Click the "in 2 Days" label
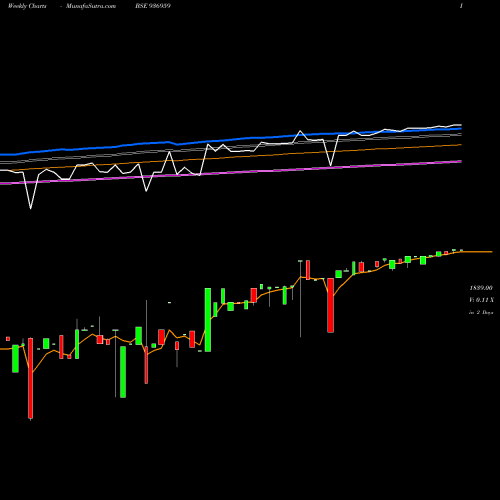The width and height of the screenshot is (500, 500). [x=481, y=312]
